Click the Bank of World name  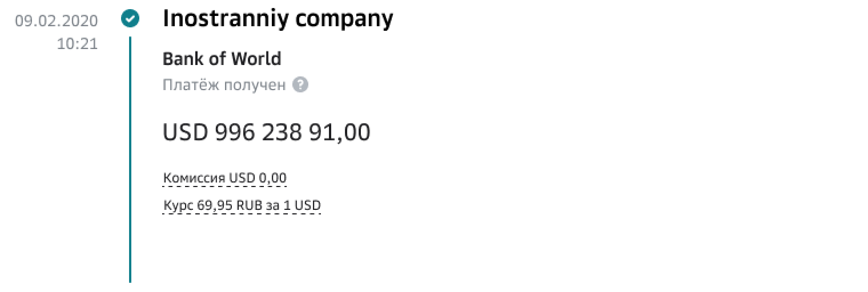coord(222,59)
